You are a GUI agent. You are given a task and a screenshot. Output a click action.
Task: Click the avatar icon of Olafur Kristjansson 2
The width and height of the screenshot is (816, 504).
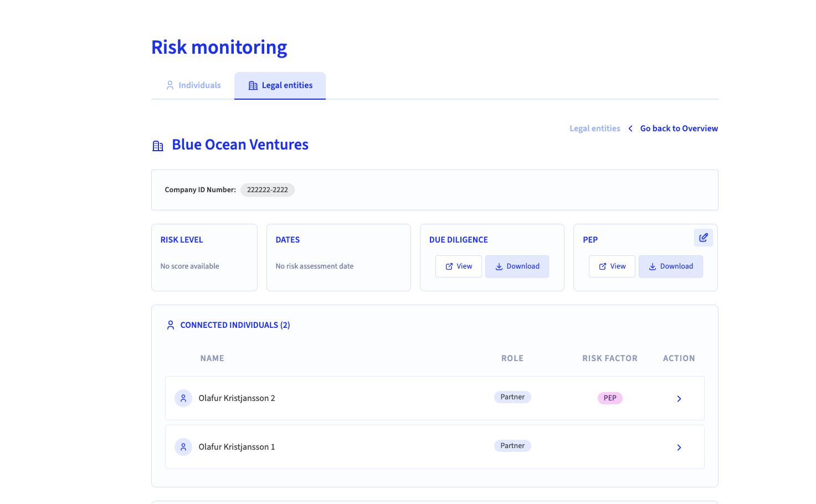183,398
